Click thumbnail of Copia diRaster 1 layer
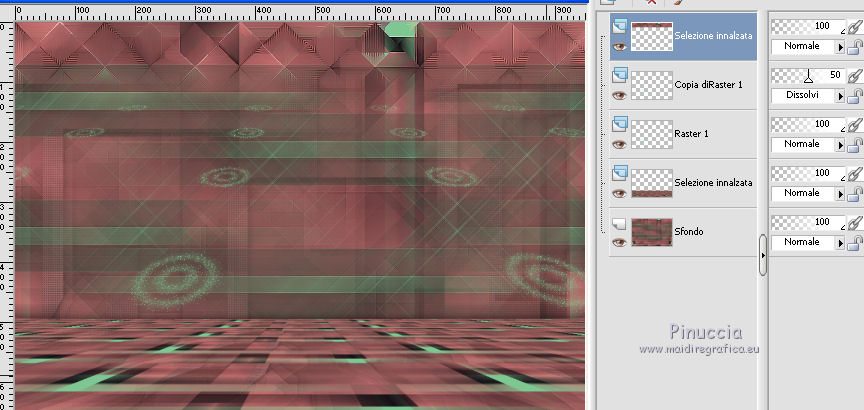Image resolution: width=864 pixels, height=410 pixels. click(652, 85)
